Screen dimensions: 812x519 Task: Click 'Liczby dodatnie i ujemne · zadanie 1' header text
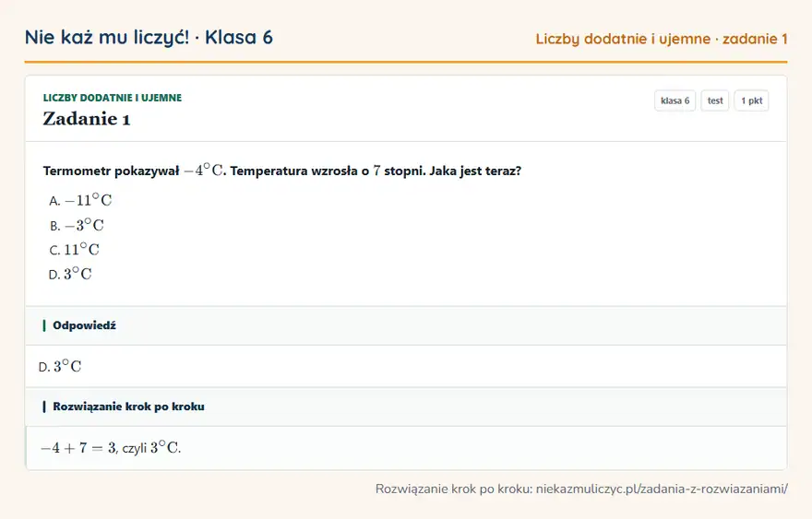(x=662, y=39)
